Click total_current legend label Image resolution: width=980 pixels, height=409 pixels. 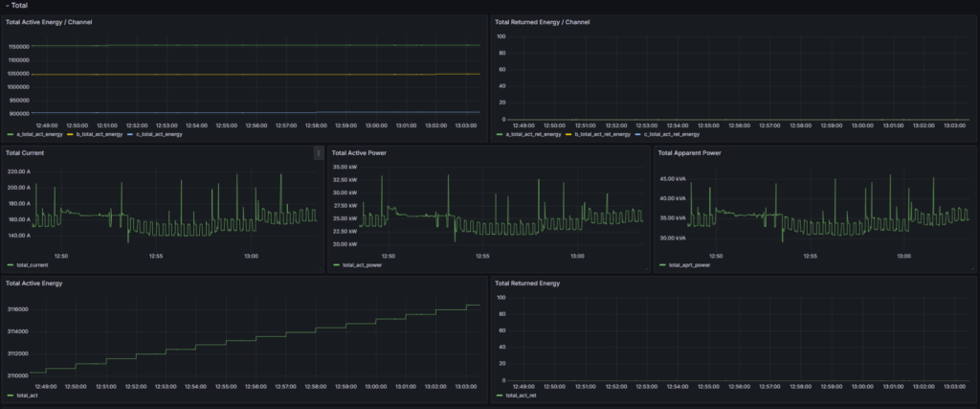(x=33, y=264)
